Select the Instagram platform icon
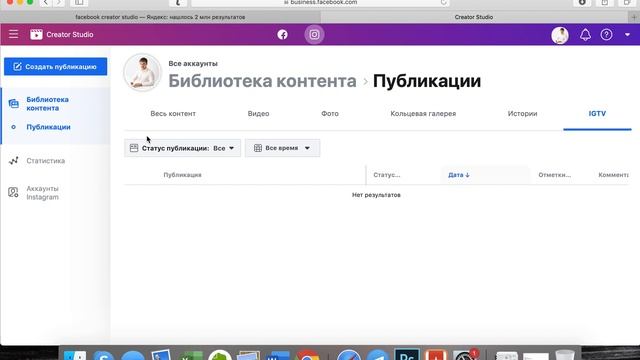 pos(314,35)
